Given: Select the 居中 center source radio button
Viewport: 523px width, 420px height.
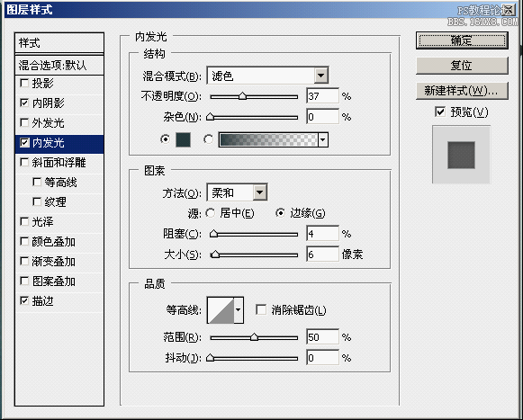Looking at the screenshot, I should [x=210, y=213].
